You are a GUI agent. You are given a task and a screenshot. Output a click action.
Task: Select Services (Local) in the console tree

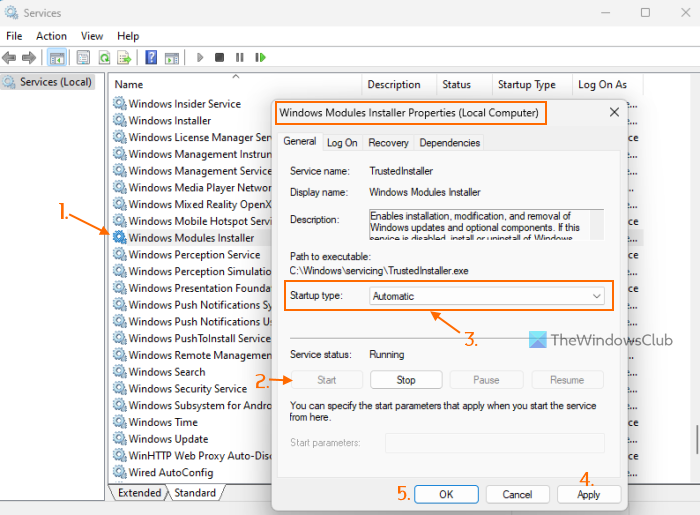(x=48, y=82)
